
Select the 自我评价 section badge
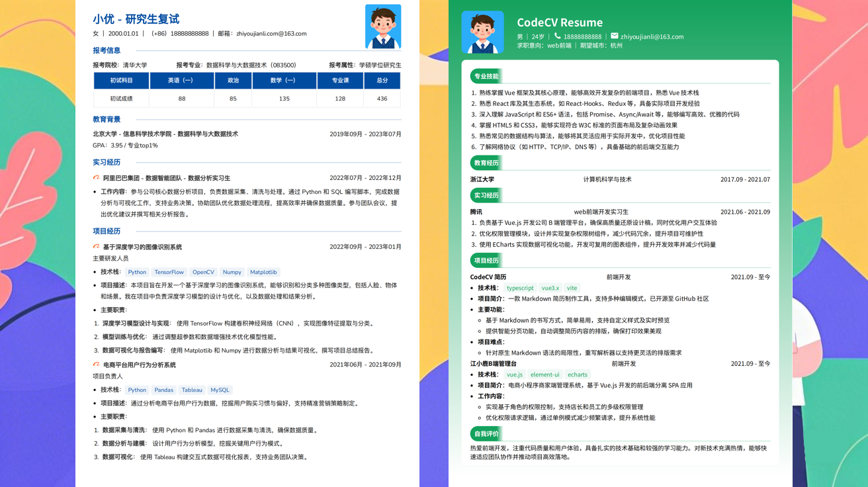click(486, 434)
